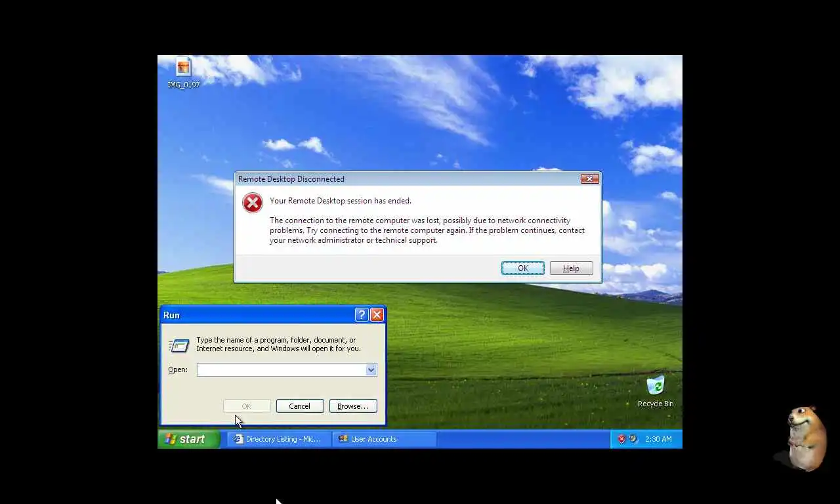Click the red error icon in dialog
The image size is (840, 504).
253,203
